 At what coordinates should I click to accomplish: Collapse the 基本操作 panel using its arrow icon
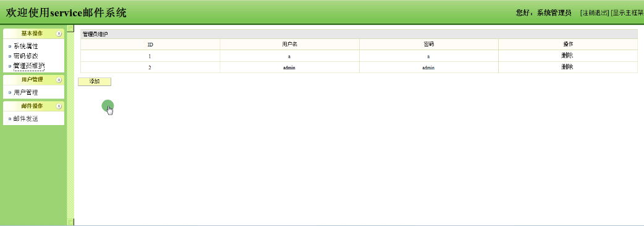[59, 34]
